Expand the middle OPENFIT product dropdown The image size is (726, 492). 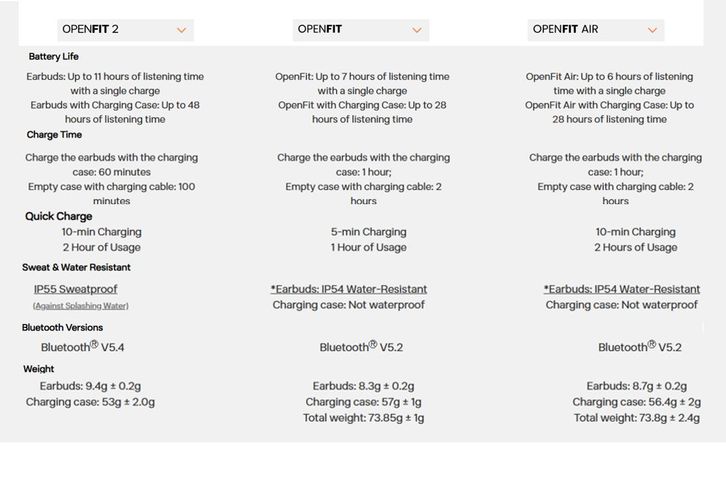pyautogui.click(x=360, y=30)
